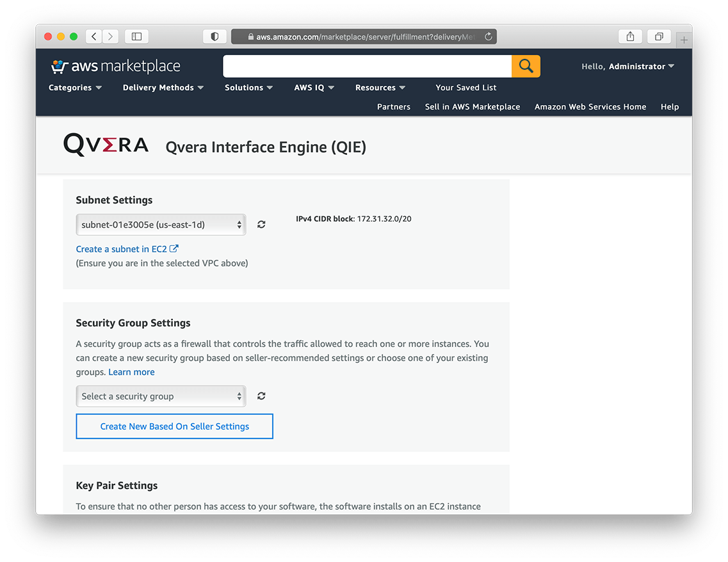Click the Subnet Settings heading
This screenshot has width=728, height=562.
point(114,200)
